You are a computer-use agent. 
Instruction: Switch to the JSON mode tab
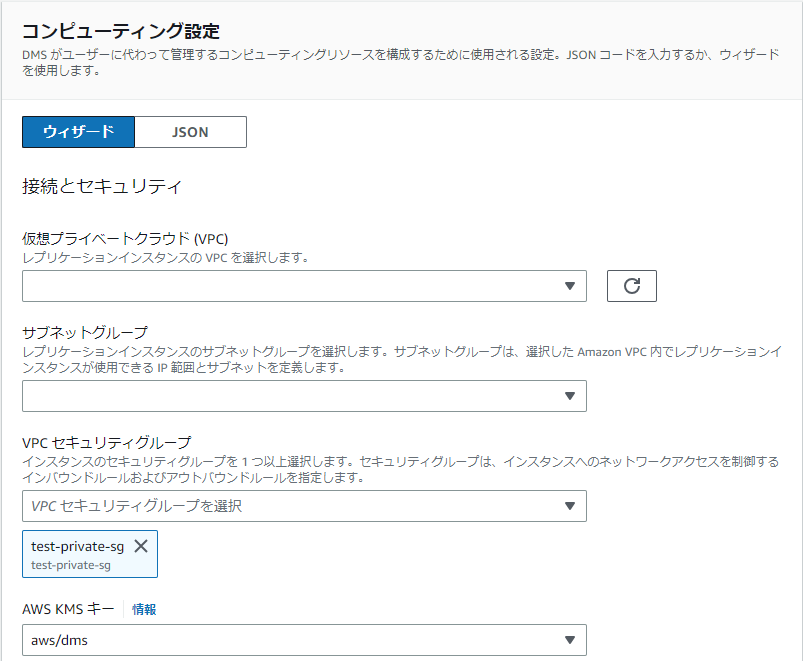pyautogui.click(x=191, y=132)
